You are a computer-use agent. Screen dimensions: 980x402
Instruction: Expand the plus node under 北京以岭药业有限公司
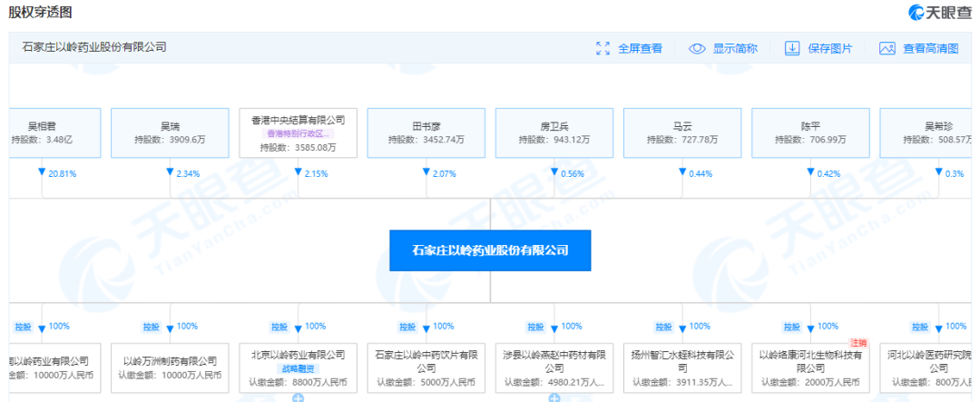click(x=297, y=397)
